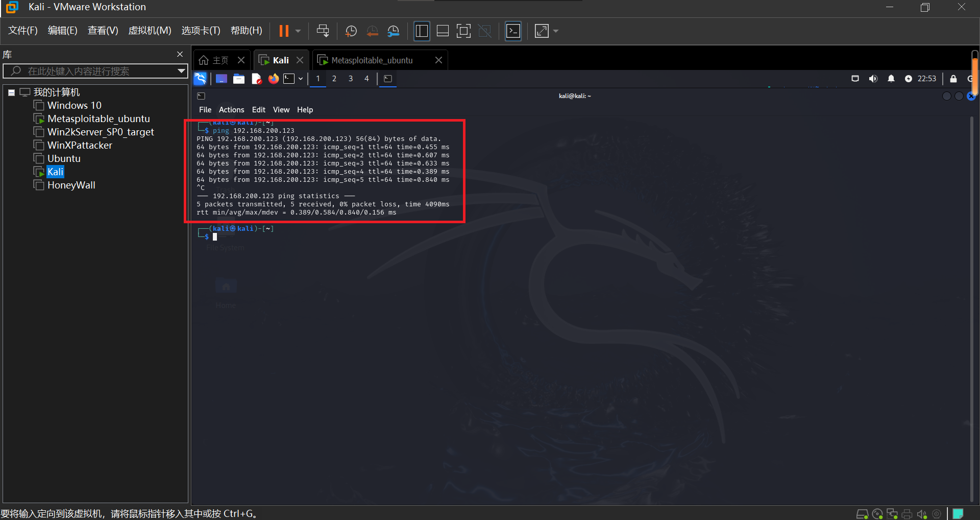Open the power options dropdown arrow
Screen dimensions: 980x520
(298, 31)
